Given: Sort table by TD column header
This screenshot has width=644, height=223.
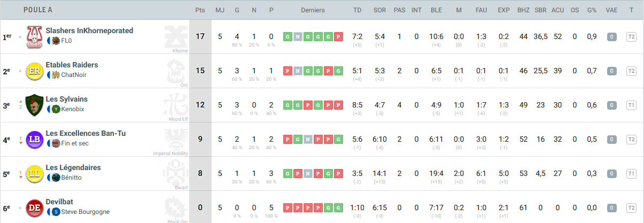Looking at the screenshot, I should pos(357,10).
